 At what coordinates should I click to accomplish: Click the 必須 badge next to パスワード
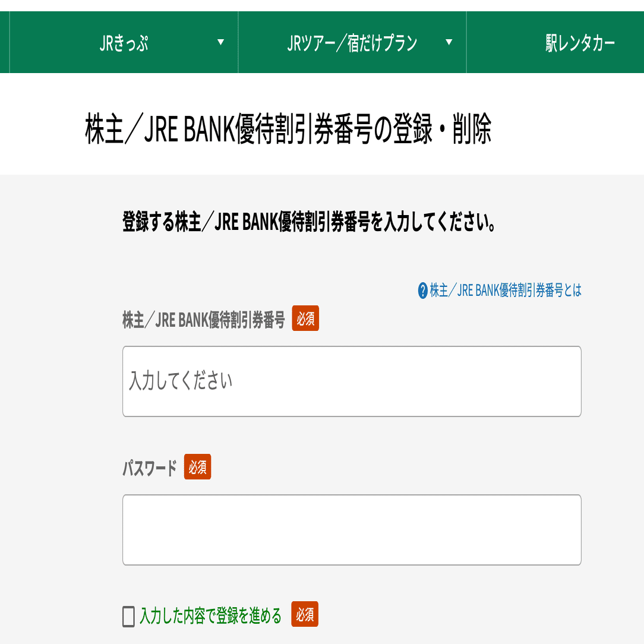[197, 467]
